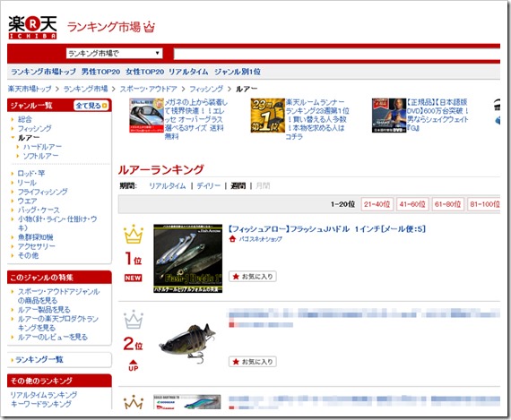The width and height of the screenshot is (511, 420).
Task: Click the 全て見る button in ジャンル一覧
Action: click(x=91, y=106)
